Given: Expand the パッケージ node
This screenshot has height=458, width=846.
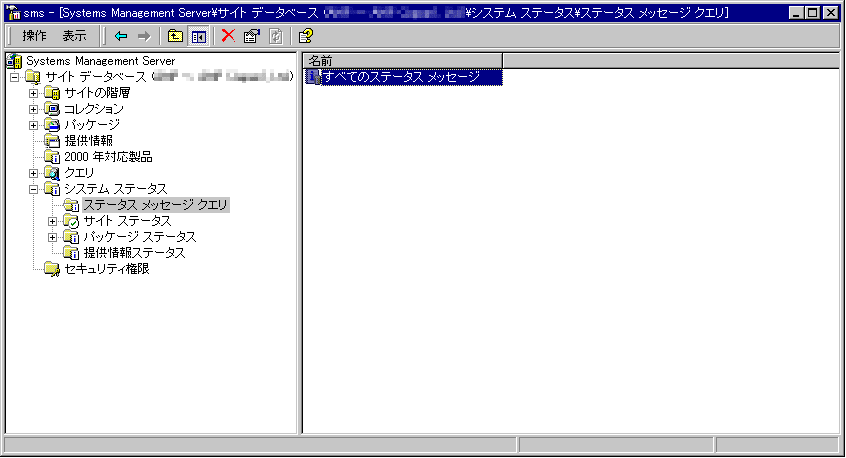Looking at the screenshot, I should point(33,125).
